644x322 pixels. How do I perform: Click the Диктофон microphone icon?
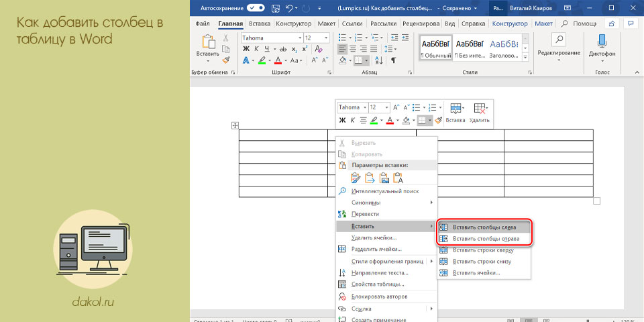click(x=602, y=41)
